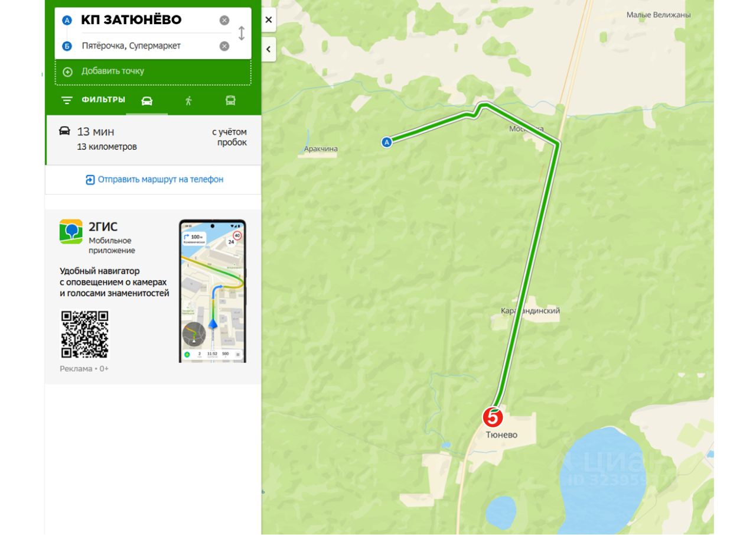Close the route panel with X

(x=269, y=20)
